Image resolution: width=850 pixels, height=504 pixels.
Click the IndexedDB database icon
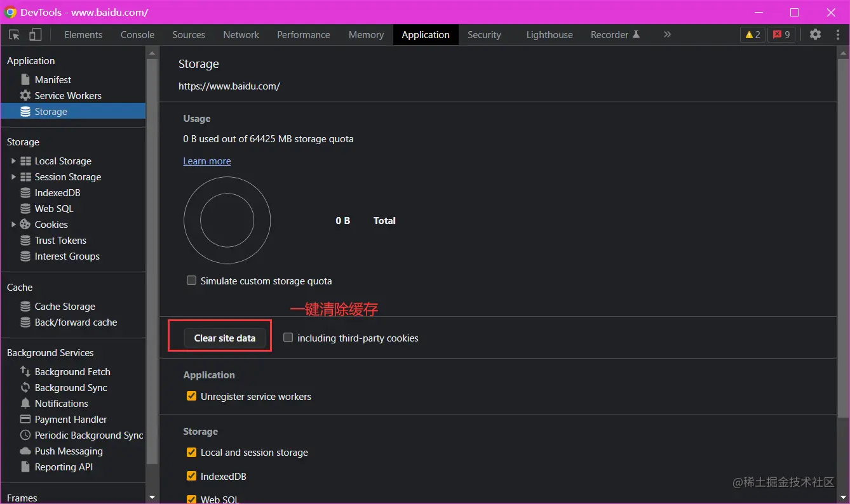coord(25,193)
